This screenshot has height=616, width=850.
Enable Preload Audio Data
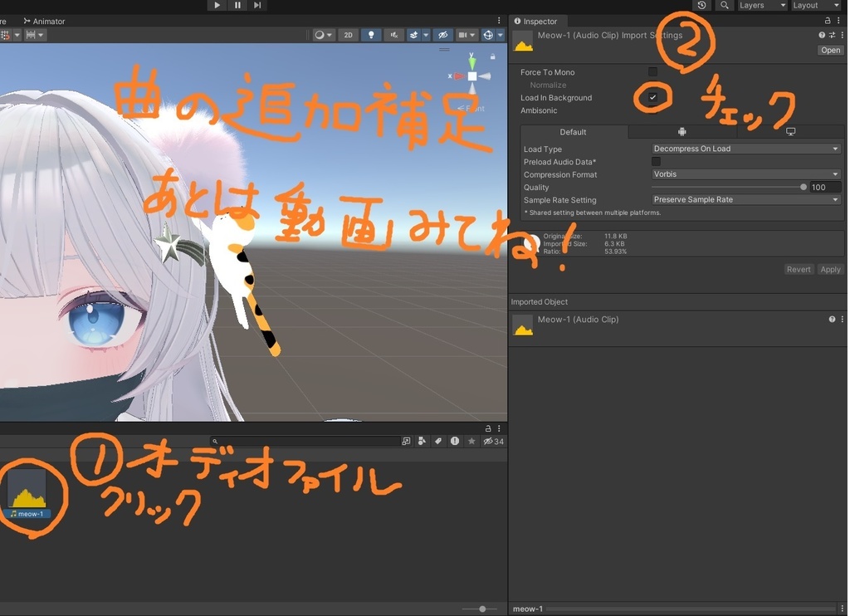656,161
